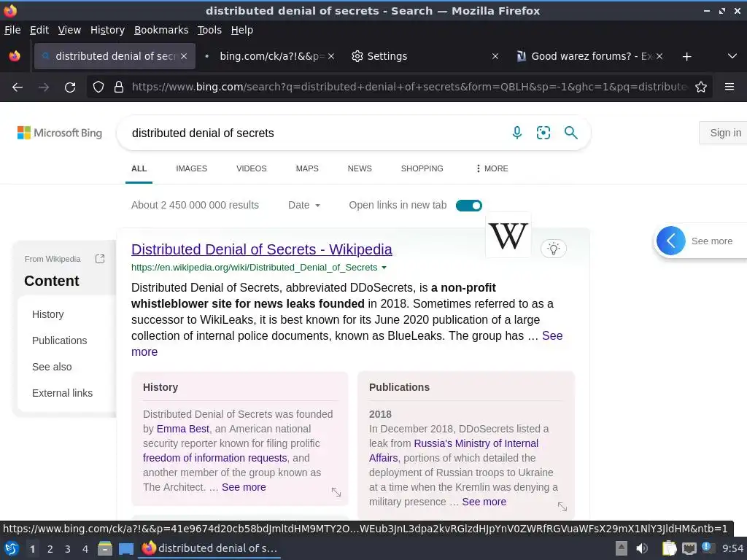Toggle Open links in new tab switch
This screenshot has width=747, height=560.
coord(469,205)
